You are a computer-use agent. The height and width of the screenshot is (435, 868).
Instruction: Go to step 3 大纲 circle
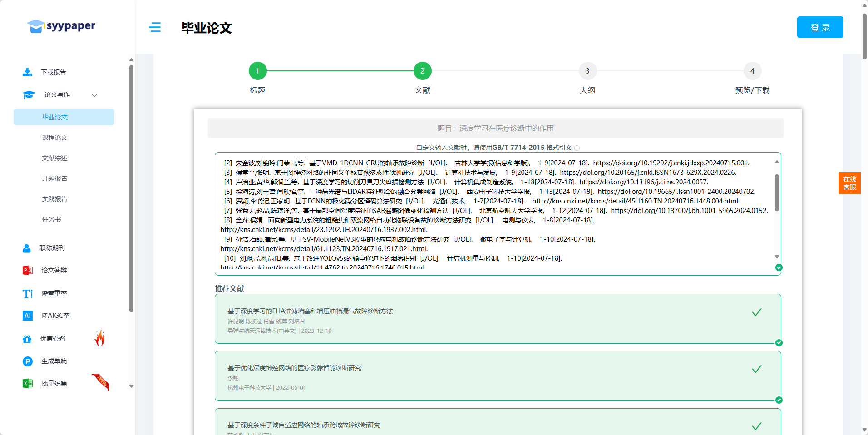(x=587, y=71)
